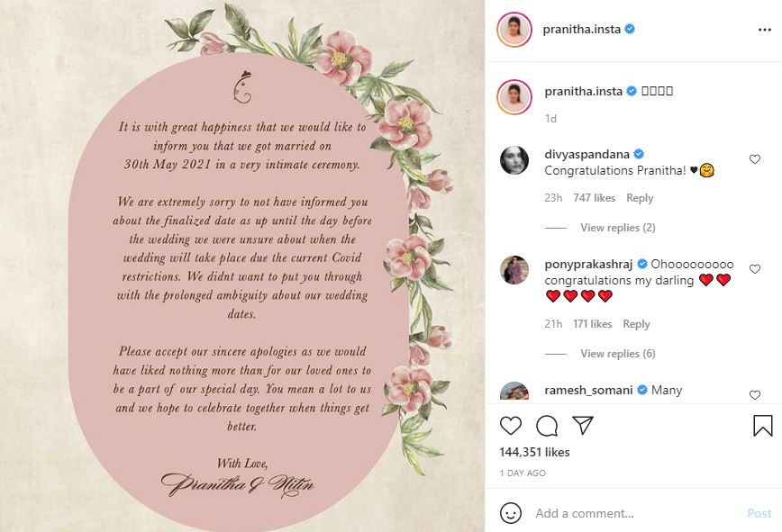Expand View replies (2) under divyaspandana

pos(617,228)
